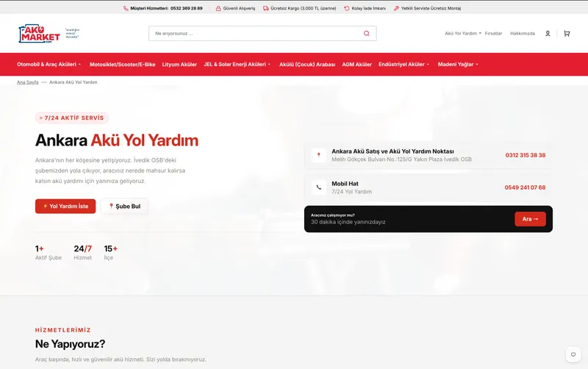Viewport: 588px width, 369px height.
Task: Open AGM Aküler category
Action: pyautogui.click(x=356, y=65)
